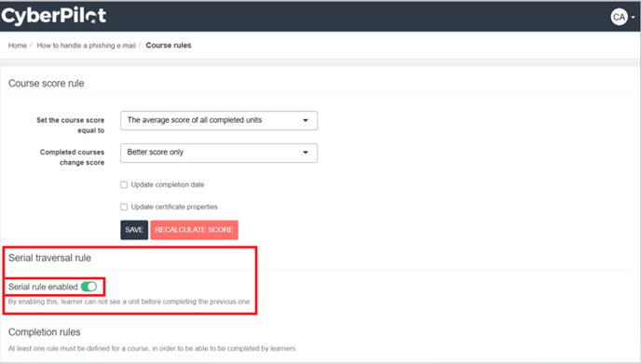Click the 'Update completion date' label text
This screenshot has width=641, height=364.
(x=168, y=184)
